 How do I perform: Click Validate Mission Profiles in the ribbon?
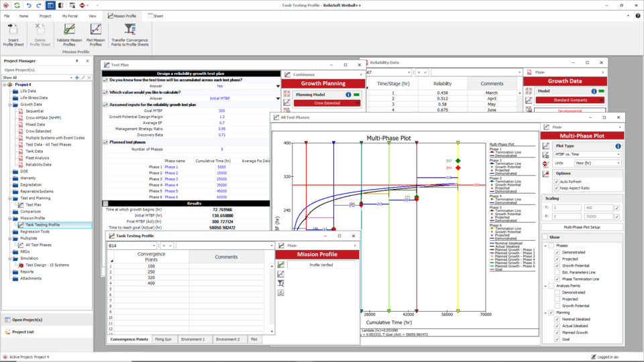(69, 35)
